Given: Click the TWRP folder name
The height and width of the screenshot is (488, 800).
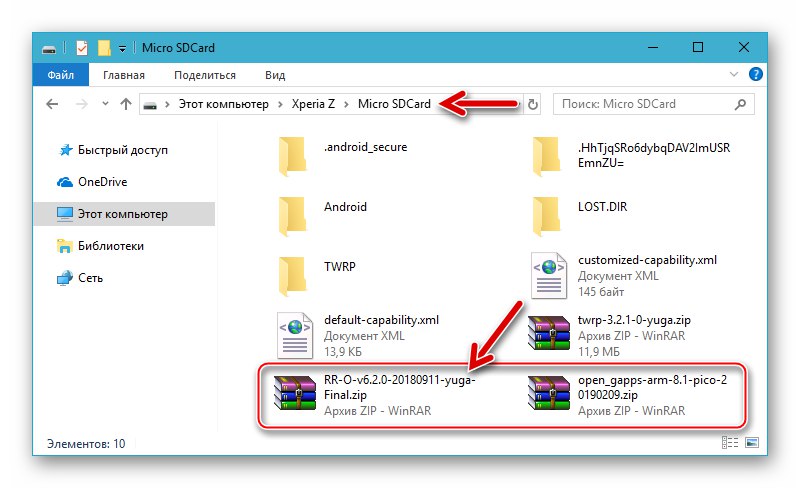Looking at the screenshot, I should coord(340,266).
